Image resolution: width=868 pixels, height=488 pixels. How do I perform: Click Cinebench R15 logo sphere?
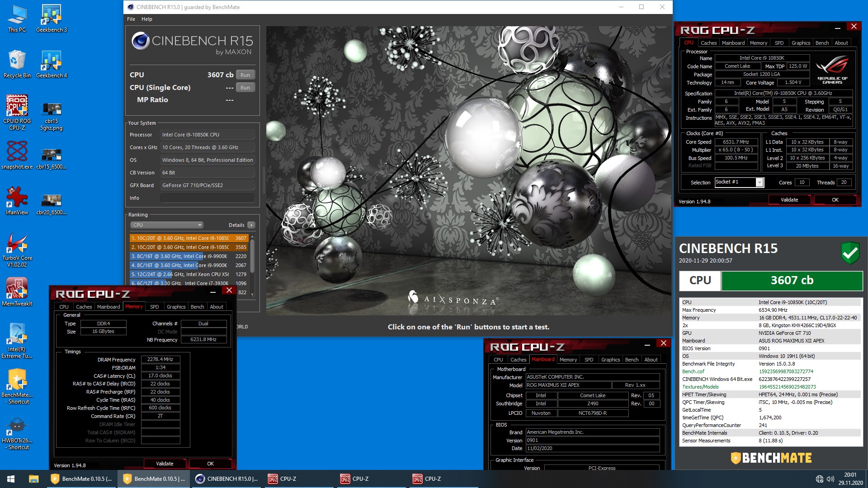tap(141, 41)
